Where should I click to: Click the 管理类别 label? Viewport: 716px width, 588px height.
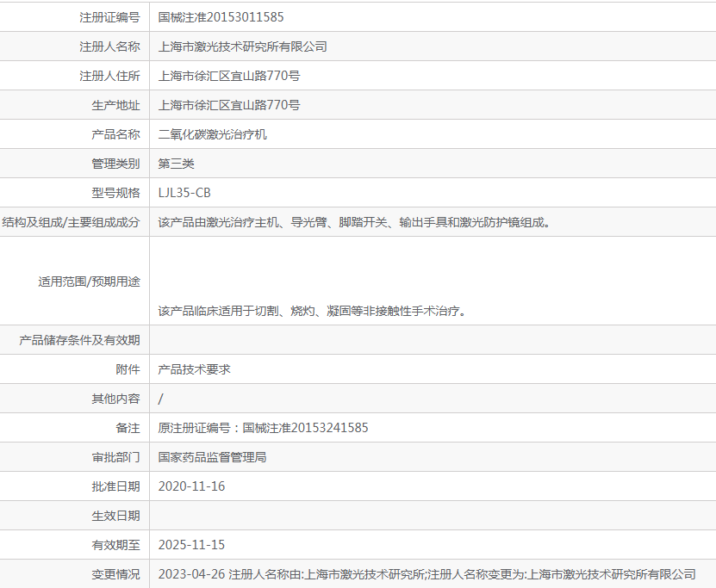pos(115,164)
